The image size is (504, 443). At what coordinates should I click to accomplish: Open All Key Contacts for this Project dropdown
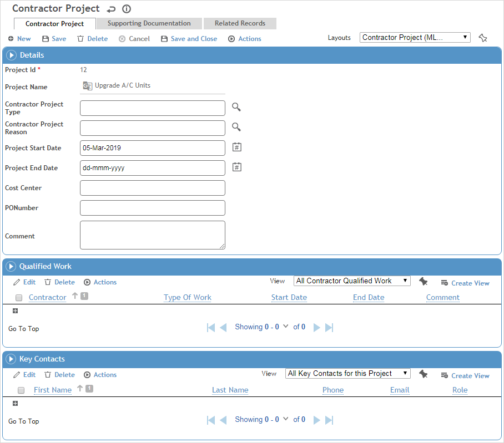pos(347,374)
